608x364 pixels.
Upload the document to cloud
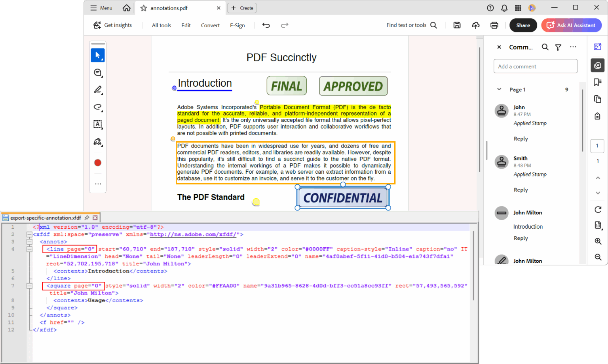(476, 25)
